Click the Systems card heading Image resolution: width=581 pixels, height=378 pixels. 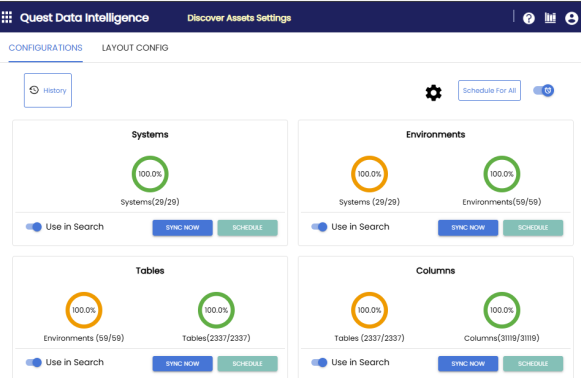tap(150, 135)
